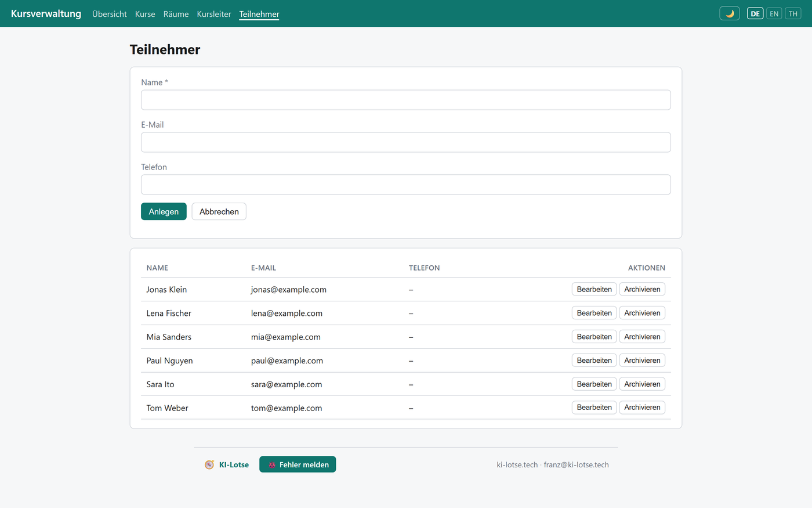
Task: Edit participant Jonas Klein
Action: coord(594,289)
